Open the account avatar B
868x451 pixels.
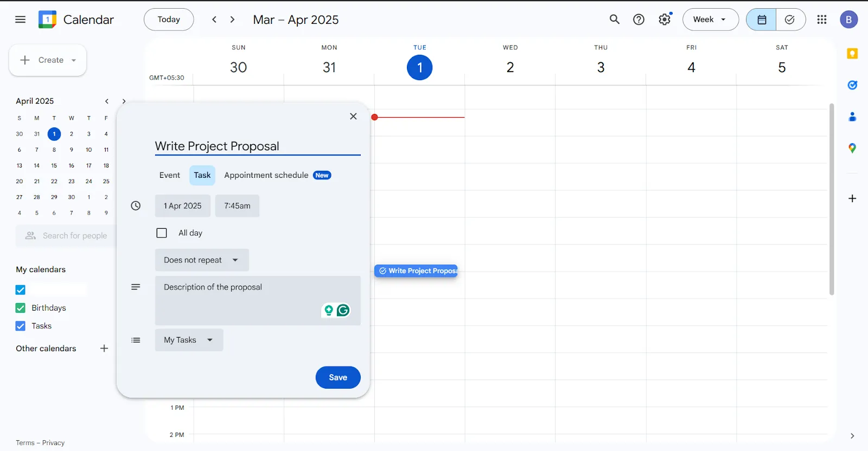pos(849,20)
